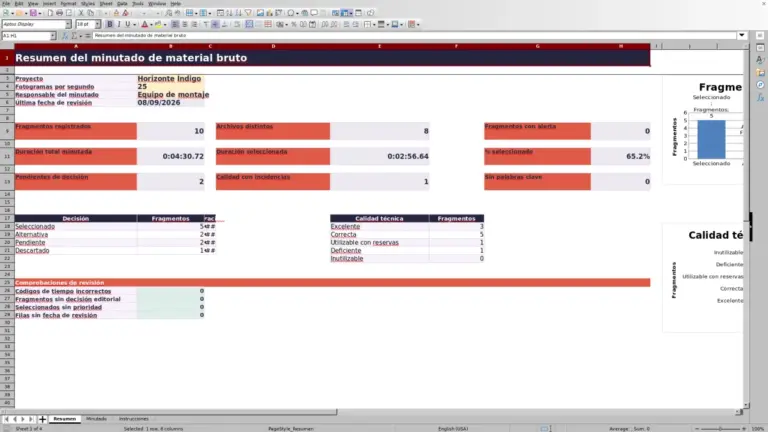Open the font name dropdown
Image resolution: width=768 pixels, height=432 pixels.
pyautogui.click(x=68, y=24)
